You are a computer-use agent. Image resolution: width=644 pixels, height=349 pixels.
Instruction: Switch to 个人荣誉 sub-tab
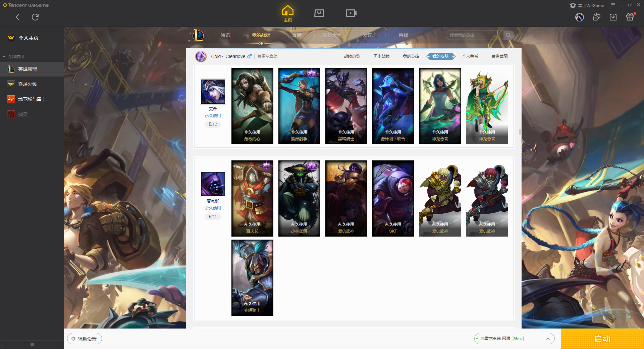pyautogui.click(x=470, y=56)
